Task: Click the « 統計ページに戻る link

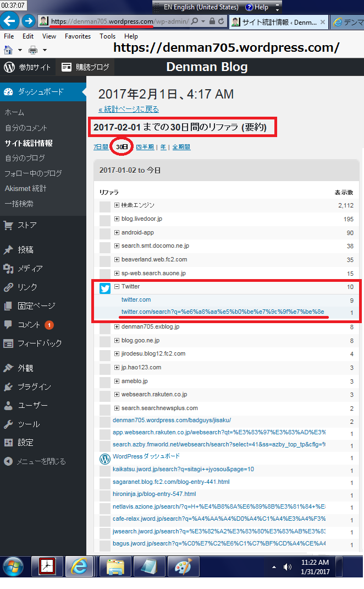Action: click(x=129, y=110)
